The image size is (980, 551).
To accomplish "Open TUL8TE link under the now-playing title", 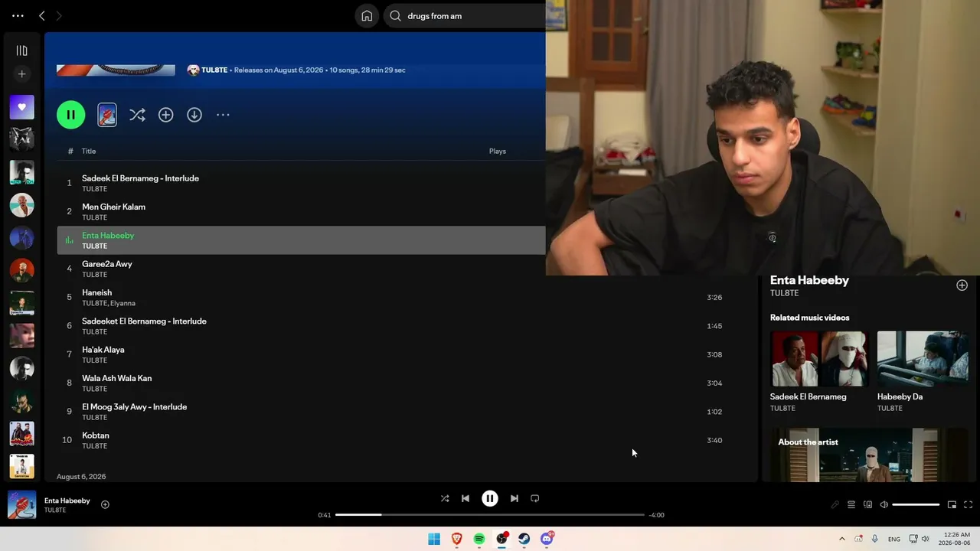I will pos(55,510).
